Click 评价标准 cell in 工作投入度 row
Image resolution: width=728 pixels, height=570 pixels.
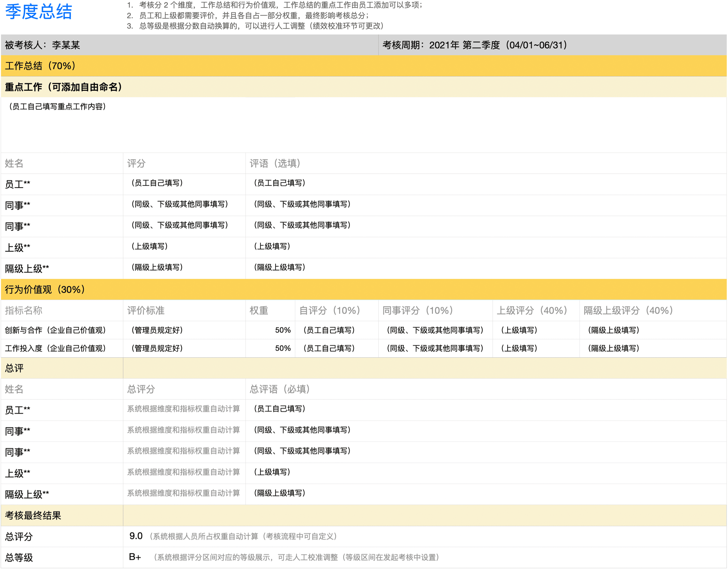click(184, 348)
